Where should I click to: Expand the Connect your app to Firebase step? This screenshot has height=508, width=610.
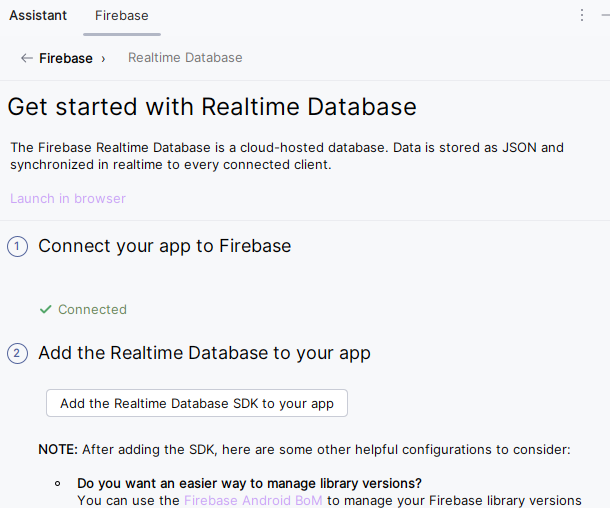(164, 246)
